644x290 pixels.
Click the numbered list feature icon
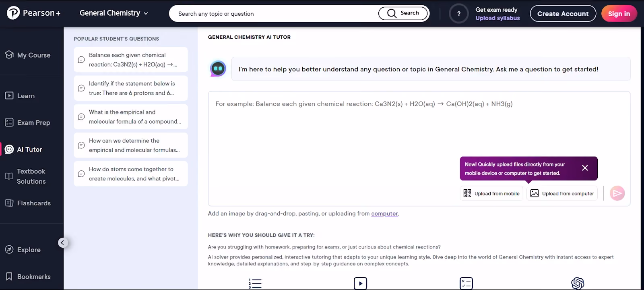[255, 284]
